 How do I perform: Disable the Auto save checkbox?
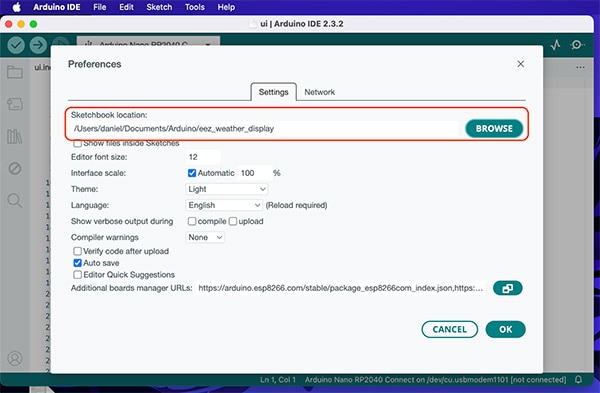(77, 263)
